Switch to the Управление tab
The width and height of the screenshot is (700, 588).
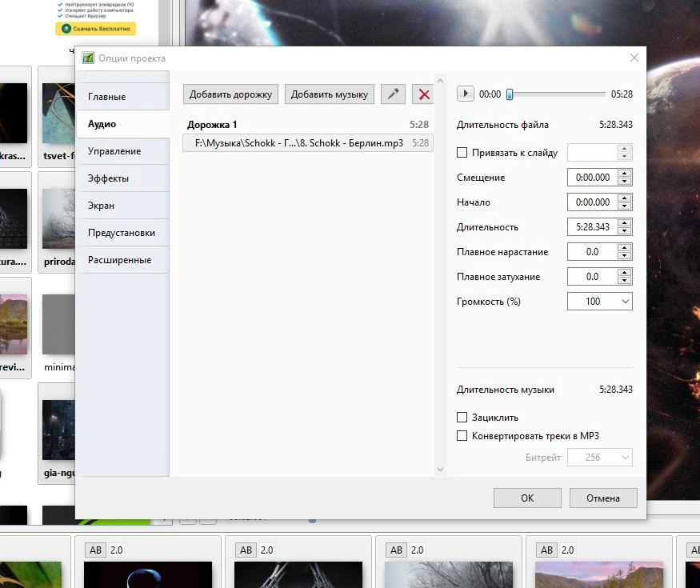click(122, 151)
